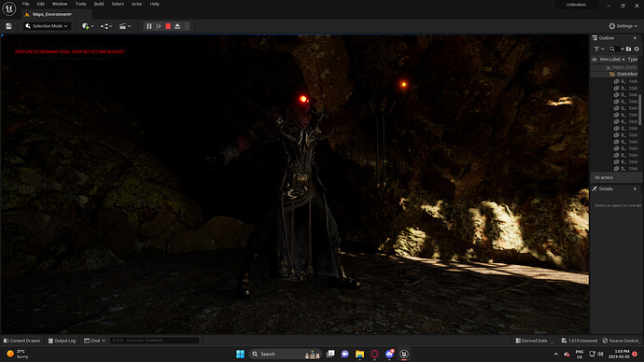This screenshot has width=644, height=362.
Task: Open the Chat app taskbar icon
Action: [x=345, y=355]
